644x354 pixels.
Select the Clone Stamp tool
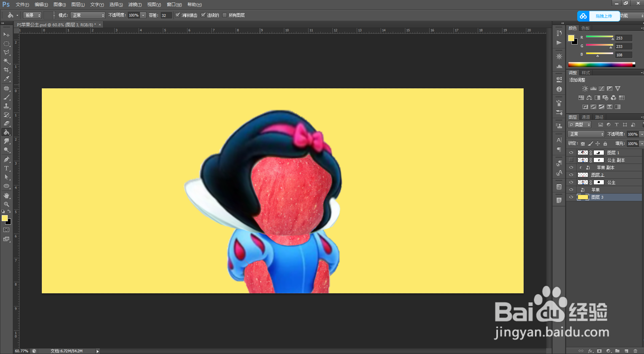[6, 106]
